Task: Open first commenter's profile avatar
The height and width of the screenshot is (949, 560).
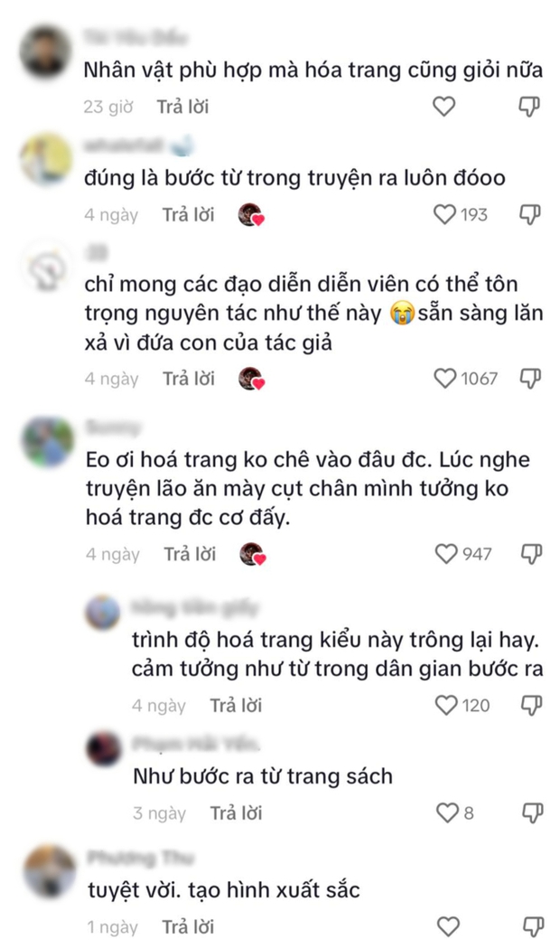Action: point(46,52)
